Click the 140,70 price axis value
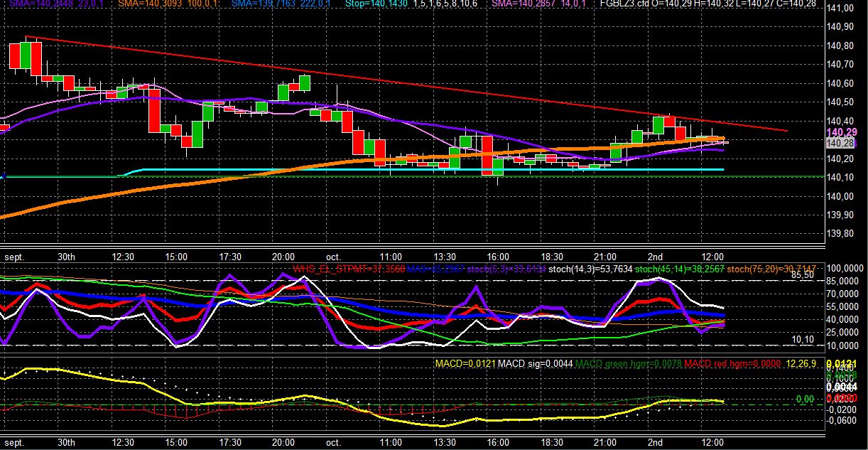Screen dimensions: 868x450 (x=841, y=65)
